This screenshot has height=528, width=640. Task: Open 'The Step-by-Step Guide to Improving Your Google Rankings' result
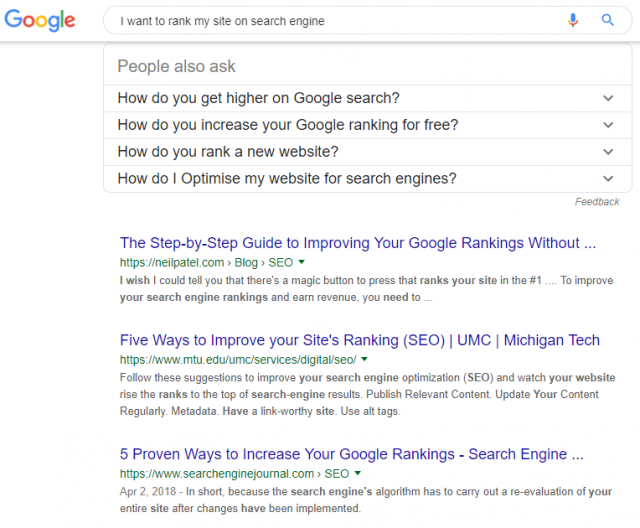(358, 243)
